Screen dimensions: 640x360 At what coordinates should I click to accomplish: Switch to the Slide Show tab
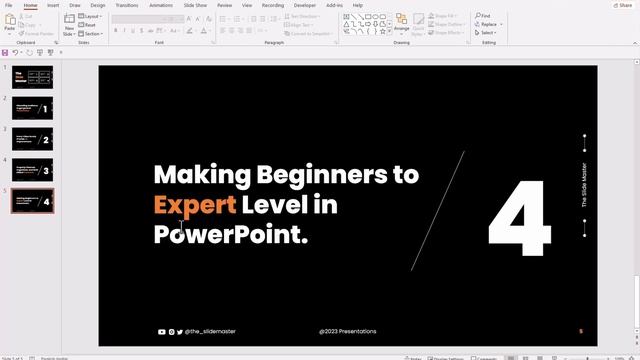[195, 5]
